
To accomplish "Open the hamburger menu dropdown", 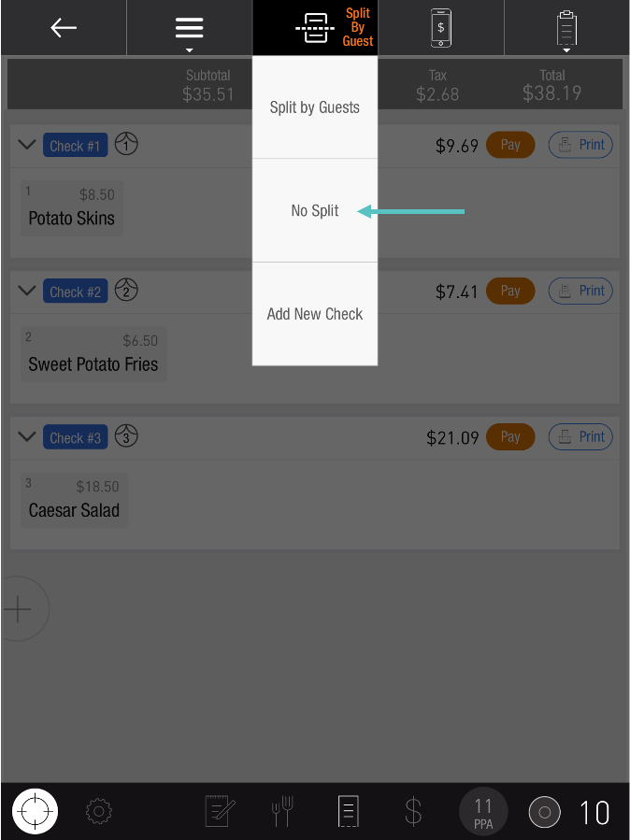I will coord(189,29).
